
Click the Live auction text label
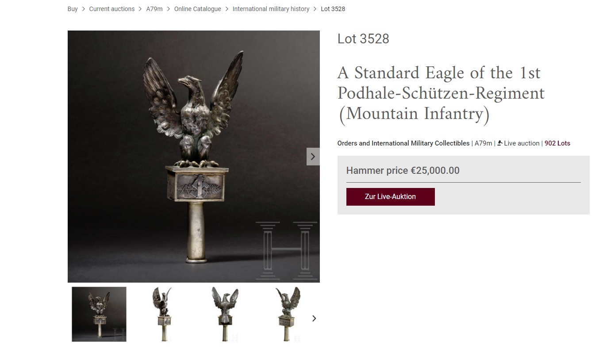click(522, 143)
